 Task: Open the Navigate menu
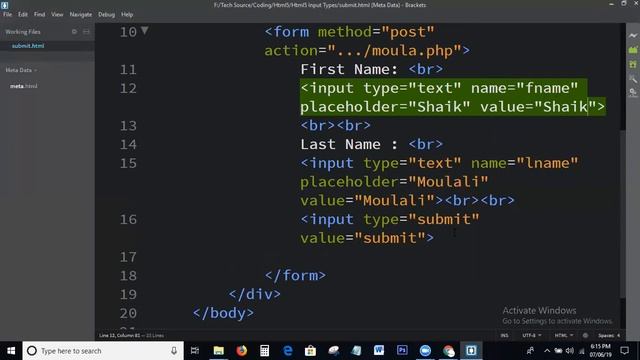[x=81, y=14]
